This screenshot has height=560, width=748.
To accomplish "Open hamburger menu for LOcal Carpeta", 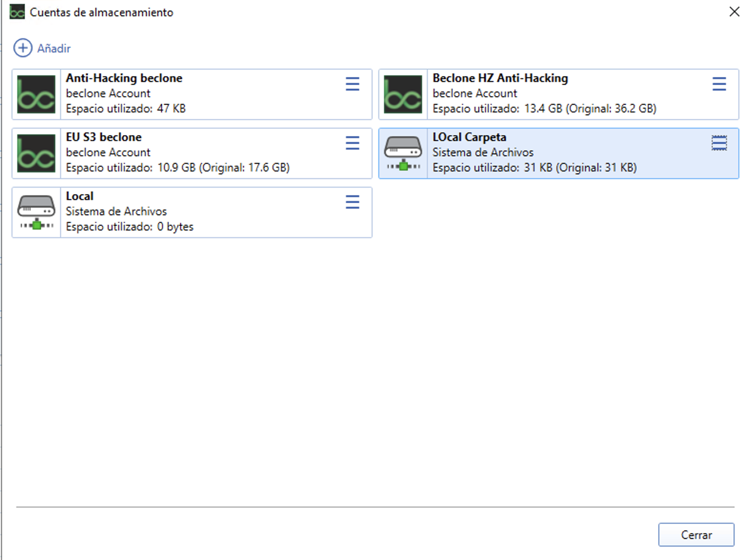I will tap(719, 143).
